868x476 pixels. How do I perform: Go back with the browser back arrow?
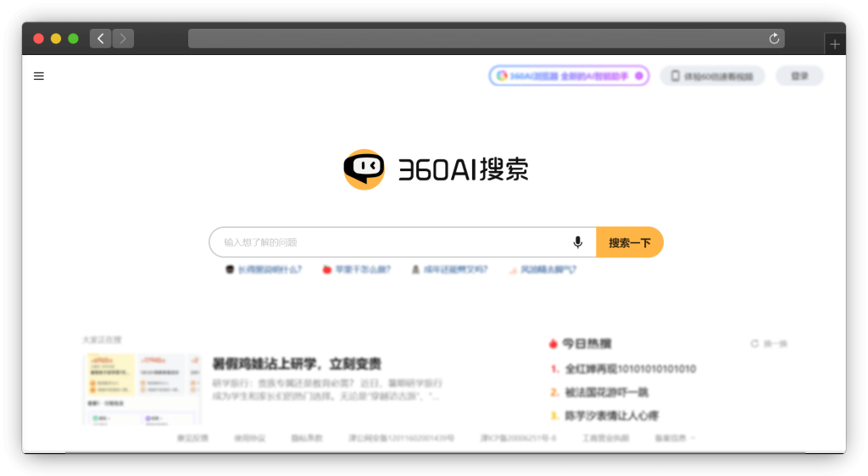click(100, 39)
